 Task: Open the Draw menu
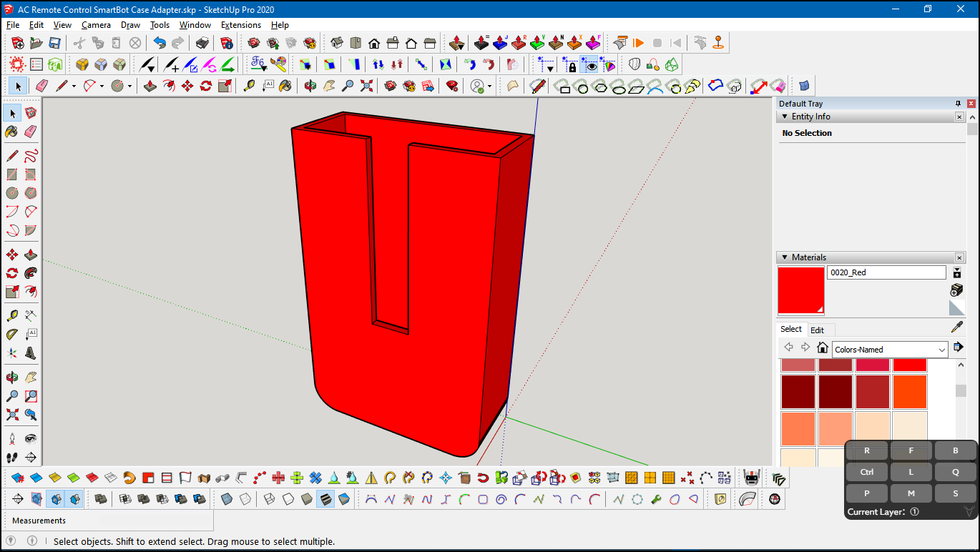coord(130,24)
